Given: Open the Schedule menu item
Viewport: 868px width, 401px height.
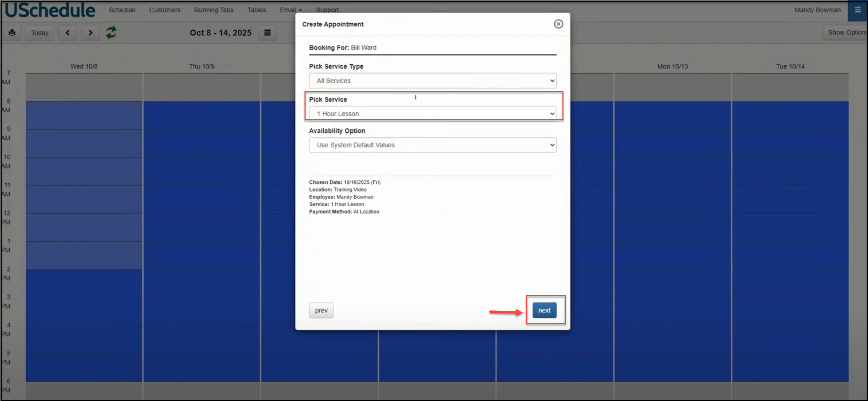Looking at the screenshot, I should [x=122, y=10].
